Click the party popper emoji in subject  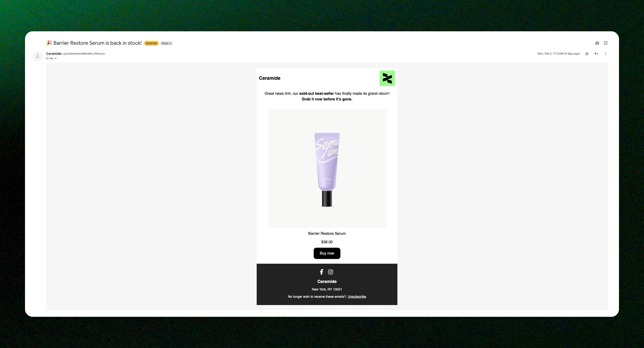[49, 43]
